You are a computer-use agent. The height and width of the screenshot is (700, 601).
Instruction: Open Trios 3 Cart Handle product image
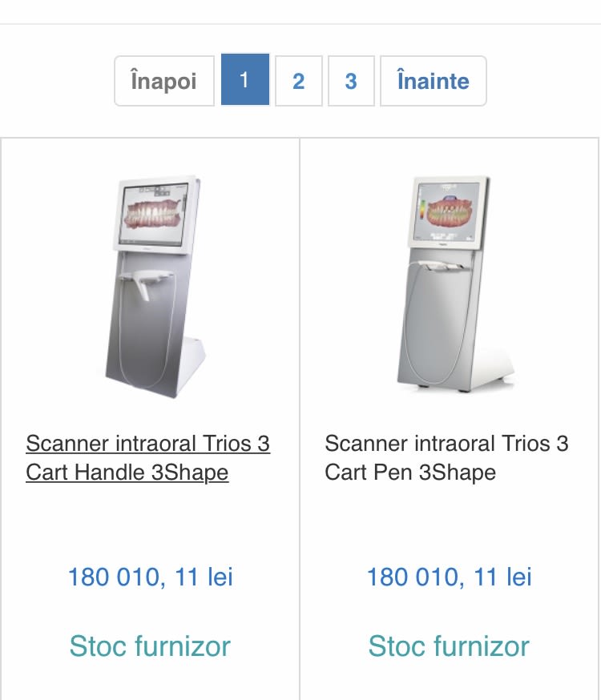[x=151, y=288]
